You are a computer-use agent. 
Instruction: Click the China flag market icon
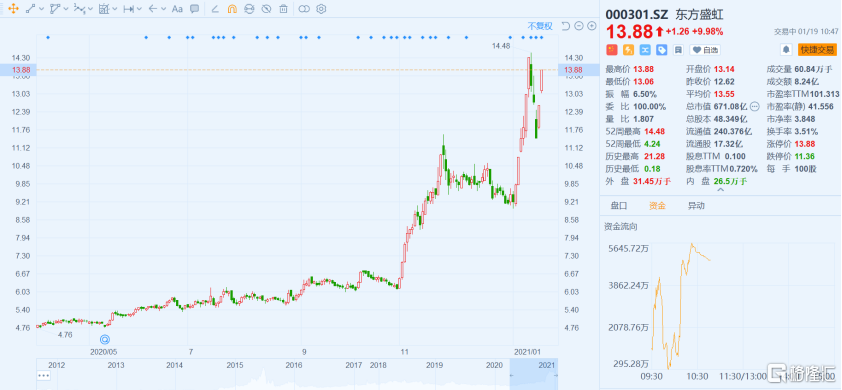[612, 50]
